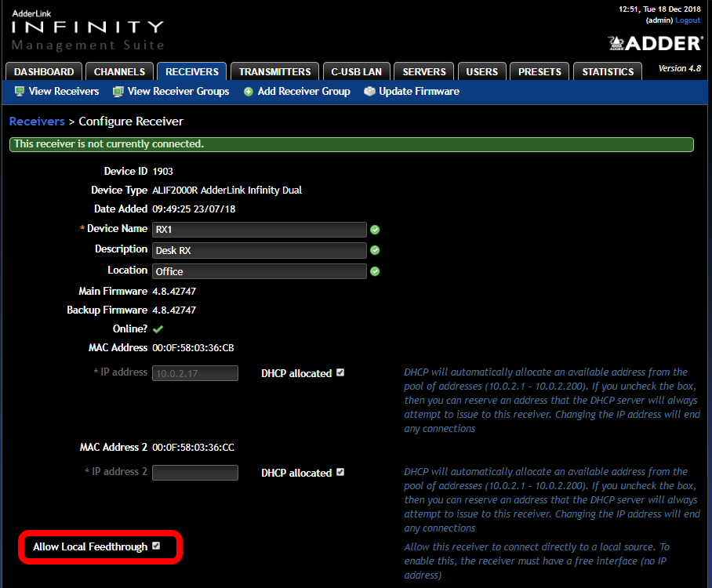
Task: Switch to the Servers tab
Action: point(424,72)
